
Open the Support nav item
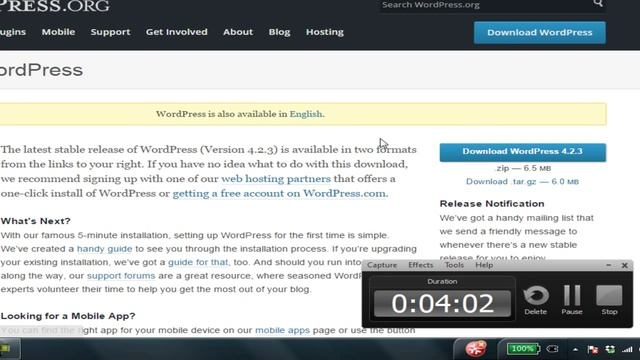pyautogui.click(x=110, y=32)
